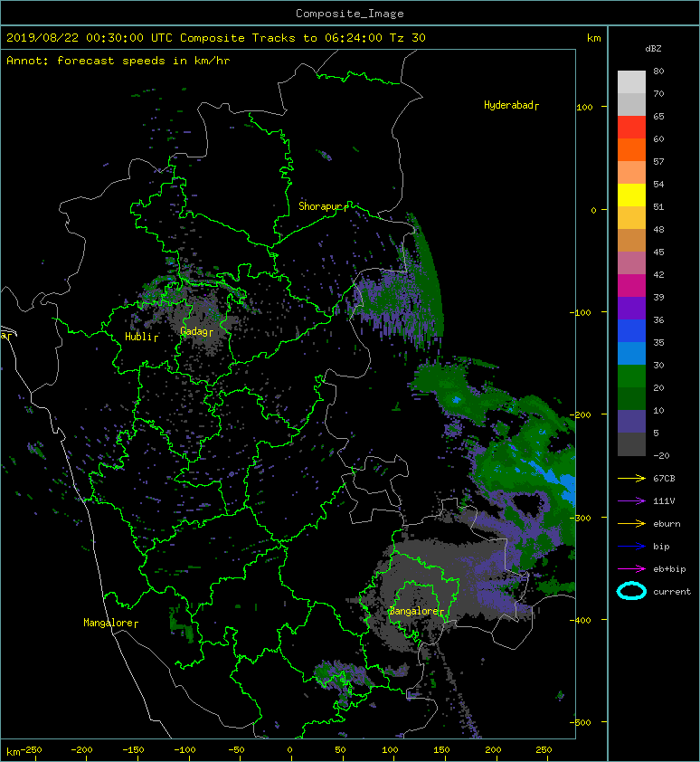Pick the red swatch between 65 and 60 dBZ
This screenshot has height=762, width=700.
click(631, 128)
